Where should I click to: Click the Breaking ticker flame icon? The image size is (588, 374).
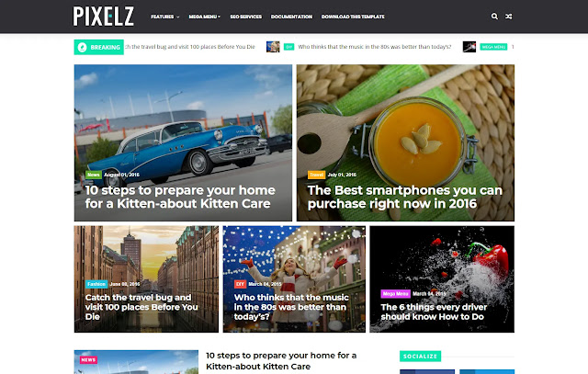[82, 47]
